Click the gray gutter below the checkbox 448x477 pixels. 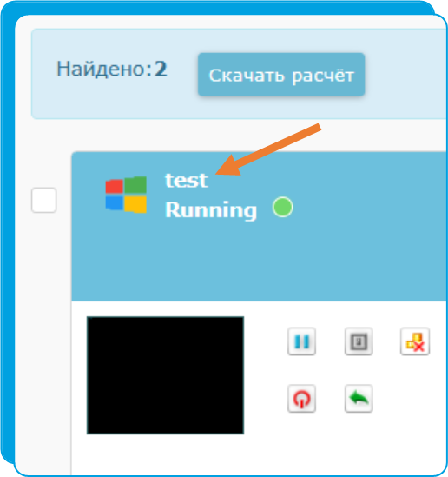click(x=43, y=335)
